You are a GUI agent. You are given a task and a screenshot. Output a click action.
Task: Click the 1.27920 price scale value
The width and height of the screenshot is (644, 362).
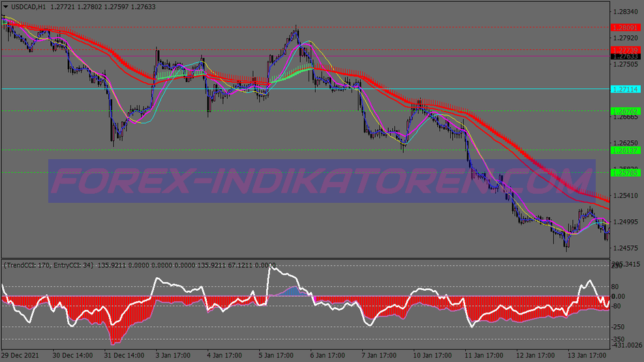pyautogui.click(x=626, y=38)
